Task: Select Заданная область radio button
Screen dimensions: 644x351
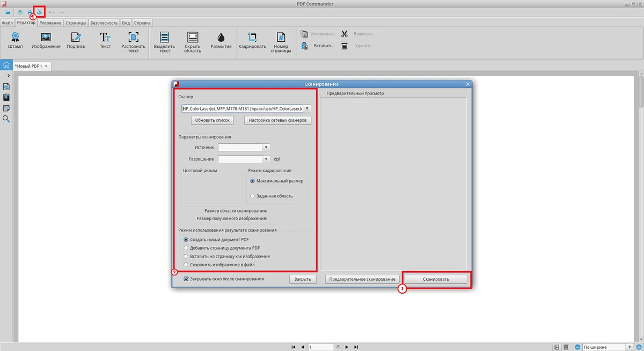Action: tap(253, 196)
